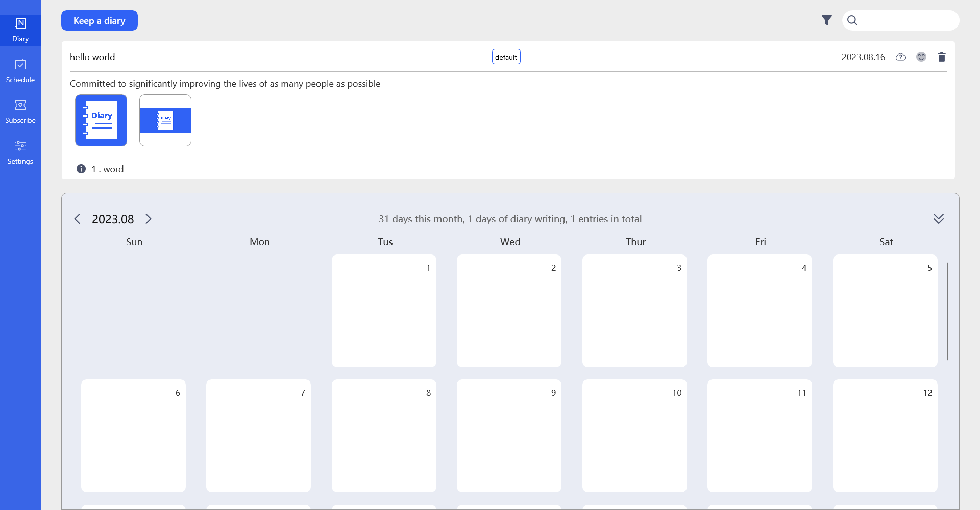Open the second diary banner thumbnail
The height and width of the screenshot is (510, 980).
165,120
